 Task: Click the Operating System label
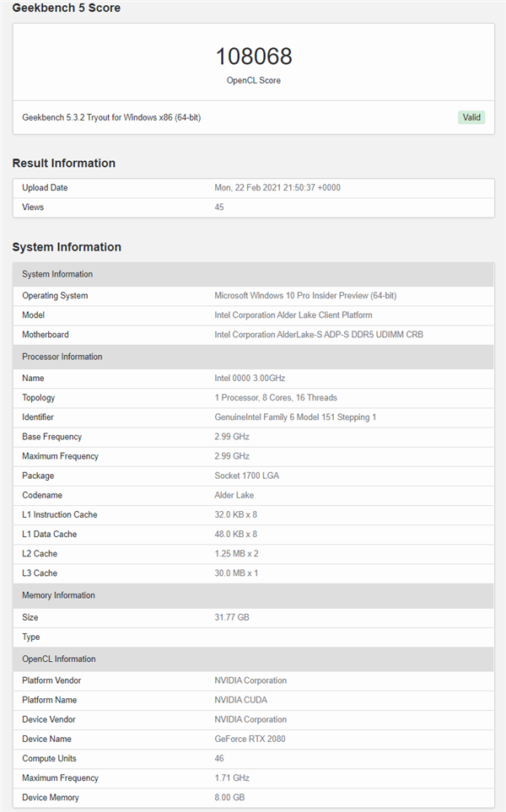point(55,296)
